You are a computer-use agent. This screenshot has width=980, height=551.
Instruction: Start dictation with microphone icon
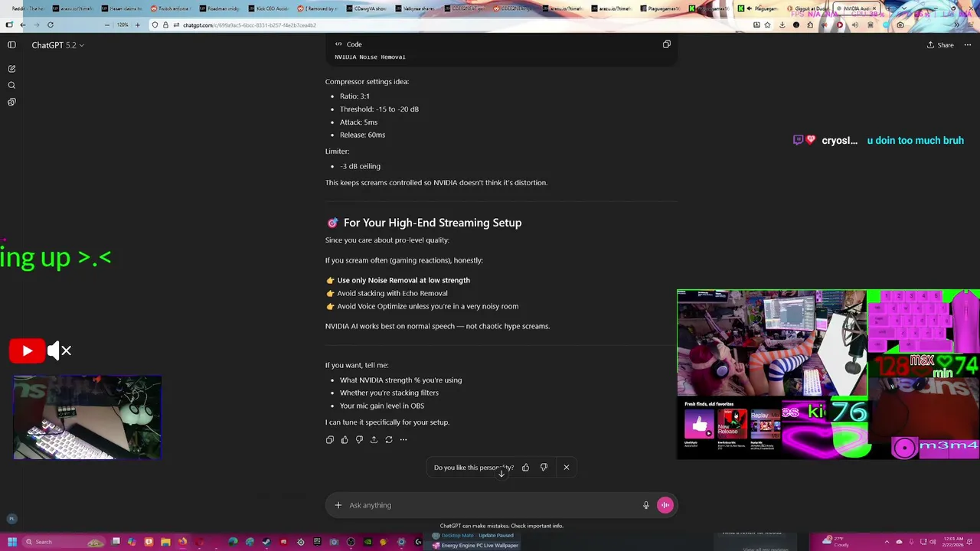(x=645, y=505)
